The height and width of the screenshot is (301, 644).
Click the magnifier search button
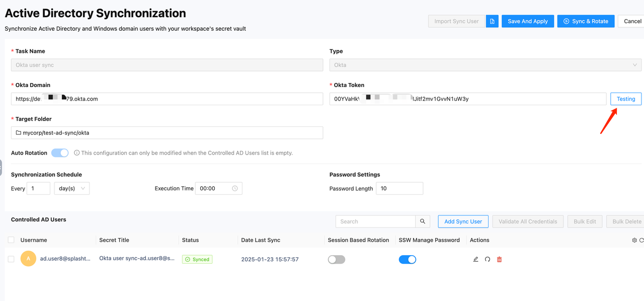click(423, 221)
